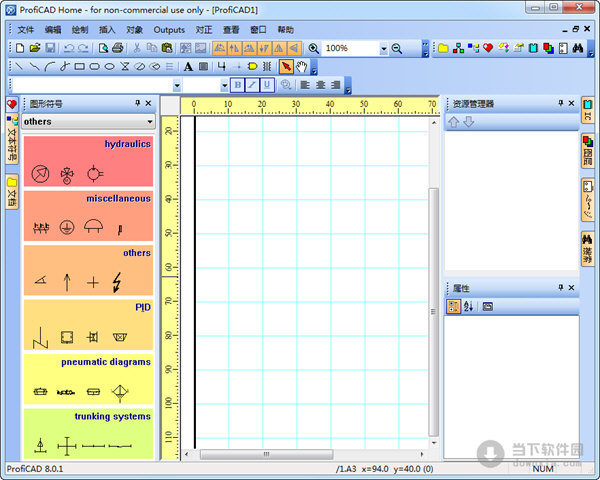
Task: Open the hydraulics symbol group
Action: (x=88, y=161)
